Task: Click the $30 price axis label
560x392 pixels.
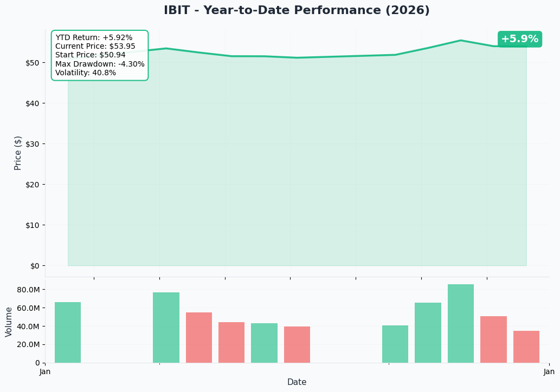Action: click(x=32, y=144)
